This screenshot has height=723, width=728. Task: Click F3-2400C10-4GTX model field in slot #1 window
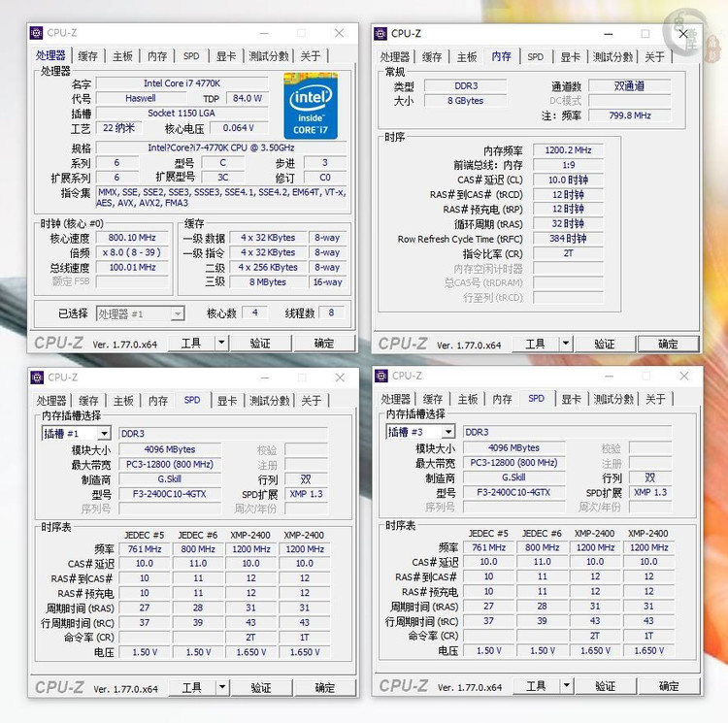point(170,494)
